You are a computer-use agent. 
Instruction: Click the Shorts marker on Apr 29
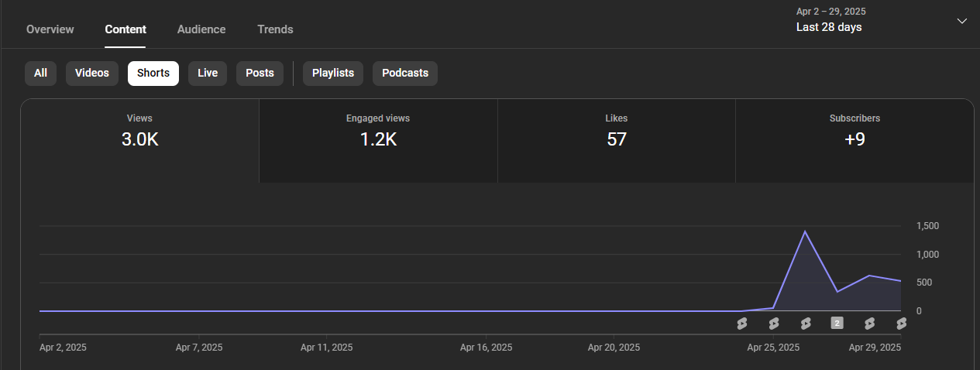(x=901, y=324)
